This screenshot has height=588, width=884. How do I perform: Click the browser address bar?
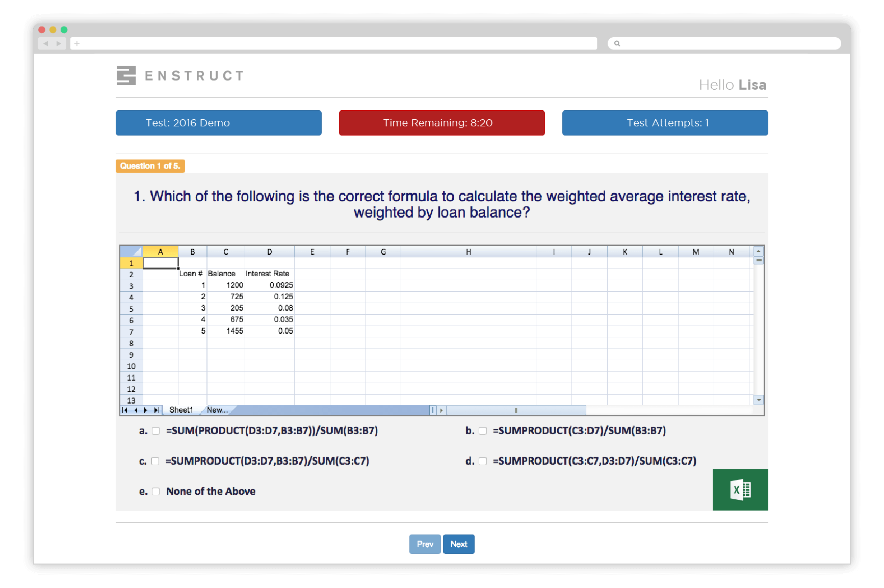333,43
